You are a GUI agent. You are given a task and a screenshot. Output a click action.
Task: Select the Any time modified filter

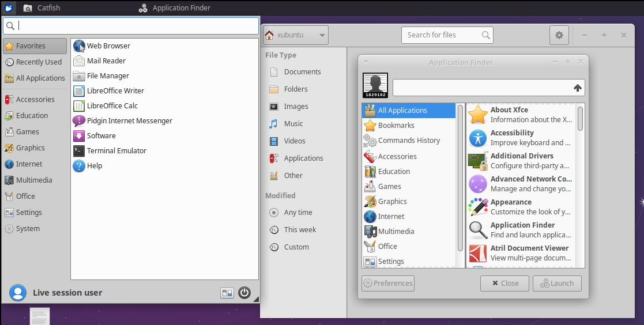(x=297, y=213)
